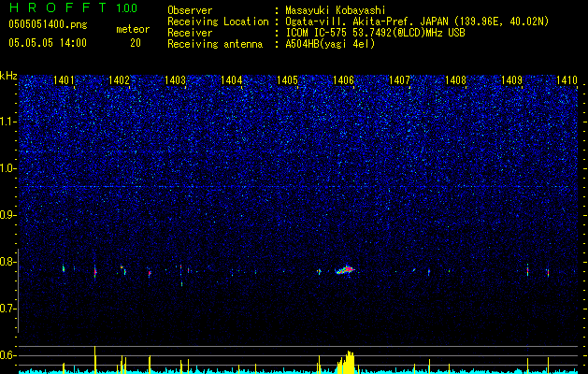The height and width of the screenshot is (374, 588).
Task: Click the wide yellow intensity burst below 1406
Action: pos(346,363)
